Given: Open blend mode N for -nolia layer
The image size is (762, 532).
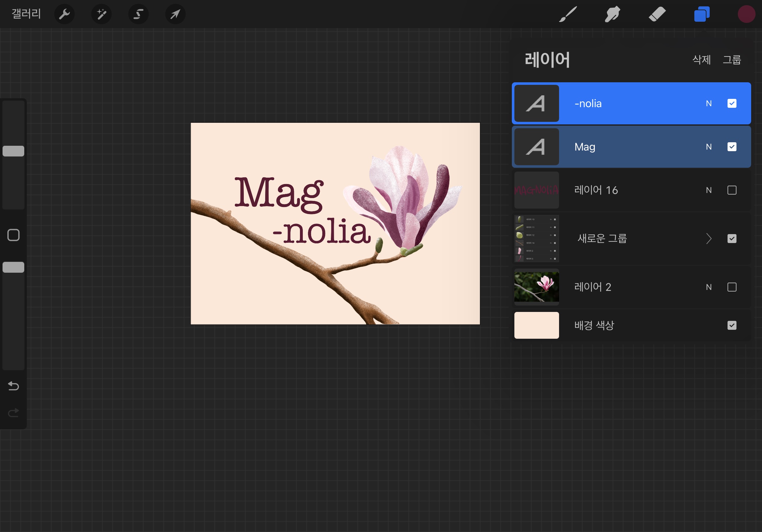Looking at the screenshot, I should pos(709,103).
